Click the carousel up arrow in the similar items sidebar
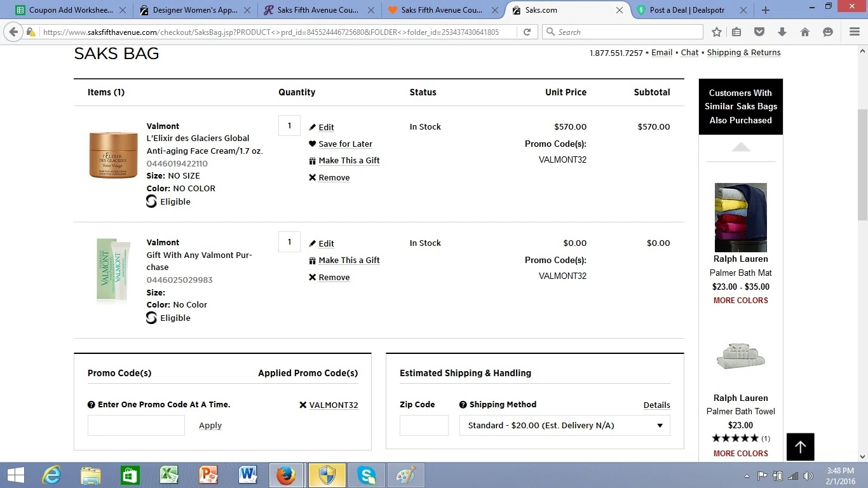The image size is (868, 488). click(741, 147)
